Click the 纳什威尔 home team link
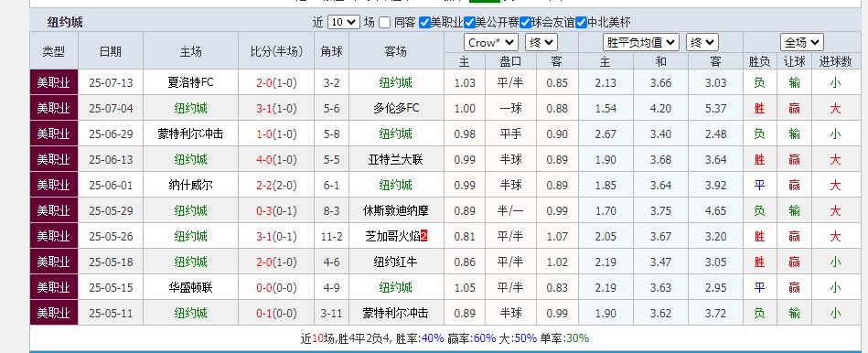This screenshot has height=353, width=868. coord(190,185)
